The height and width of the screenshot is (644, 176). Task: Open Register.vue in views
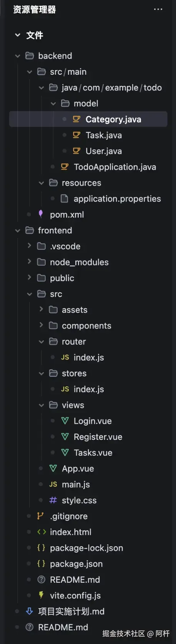[x=98, y=437]
